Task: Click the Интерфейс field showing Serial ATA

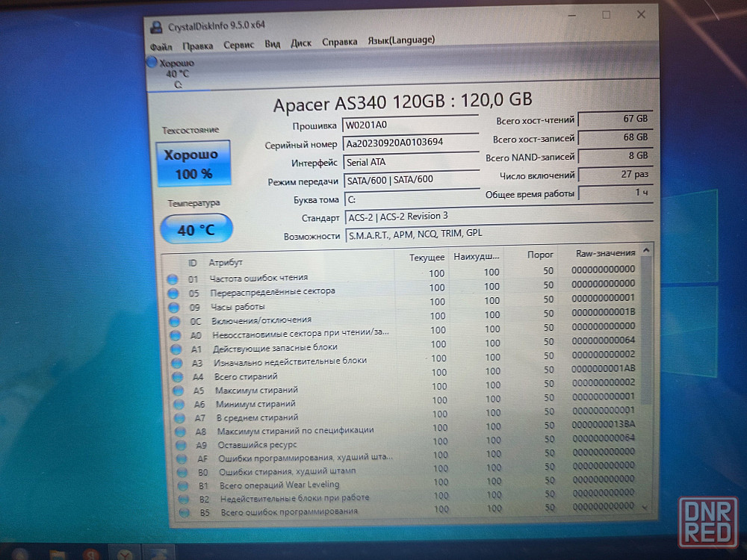Action: click(x=412, y=161)
